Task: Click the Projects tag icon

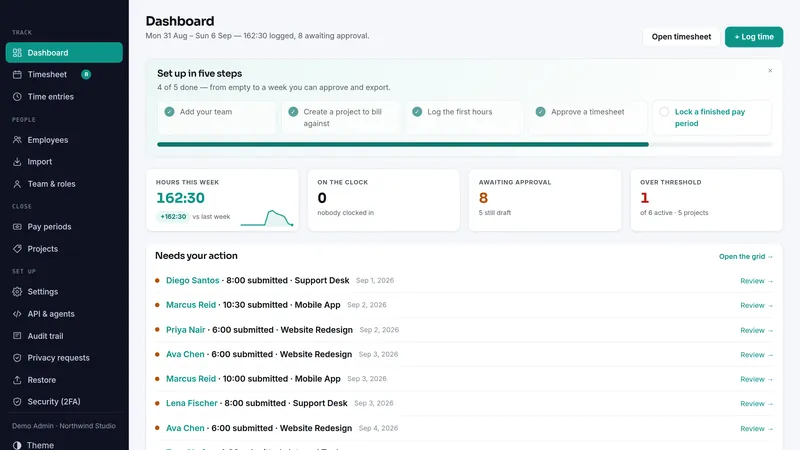Action: pyautogui.click(x=17, y=248)
